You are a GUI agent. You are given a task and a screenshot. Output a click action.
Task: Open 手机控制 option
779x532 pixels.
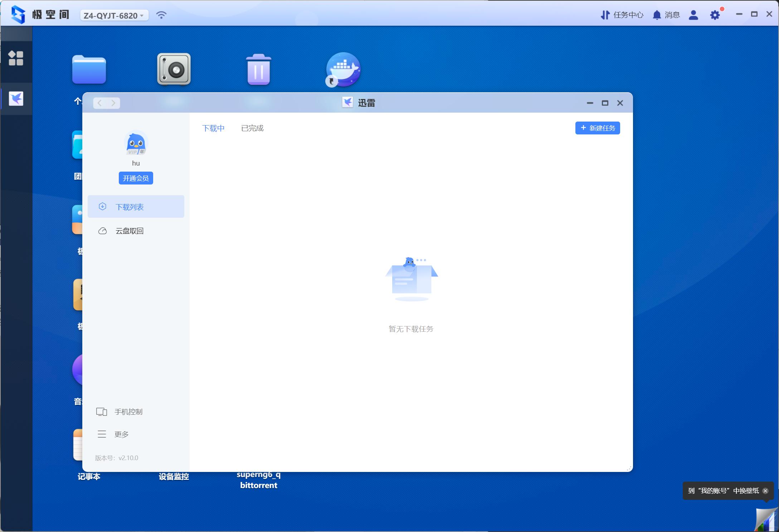(x=128, y=412)
